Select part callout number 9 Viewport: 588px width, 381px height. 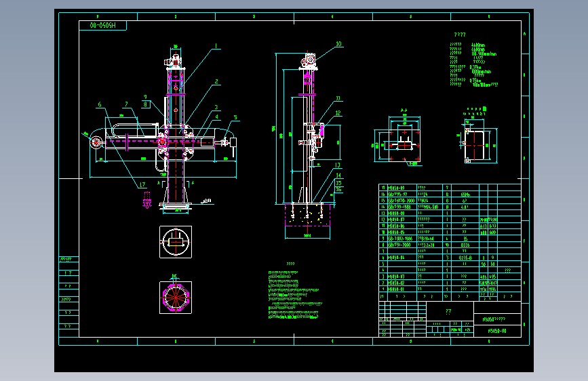point(146,97)
